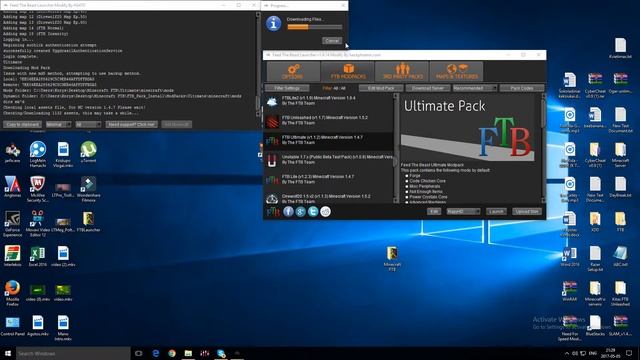640x360 pixels.
Task: Cancel the file download in Progress dialog
Action: [x=332, y=41]
